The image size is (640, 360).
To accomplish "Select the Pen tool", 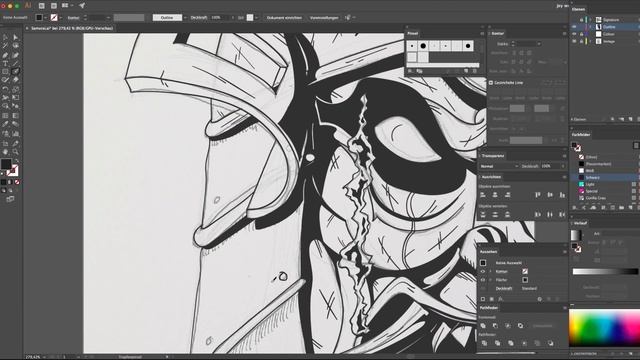I will pyautogui.click(x=5, y=55).
